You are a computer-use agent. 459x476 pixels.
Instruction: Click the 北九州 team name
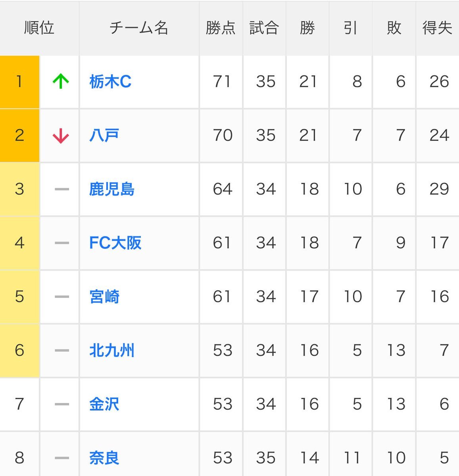(x=112, y=350)
